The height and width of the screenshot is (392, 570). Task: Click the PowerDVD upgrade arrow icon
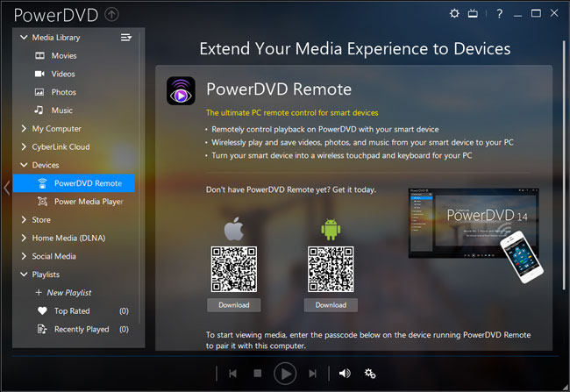tap(111, 15)
